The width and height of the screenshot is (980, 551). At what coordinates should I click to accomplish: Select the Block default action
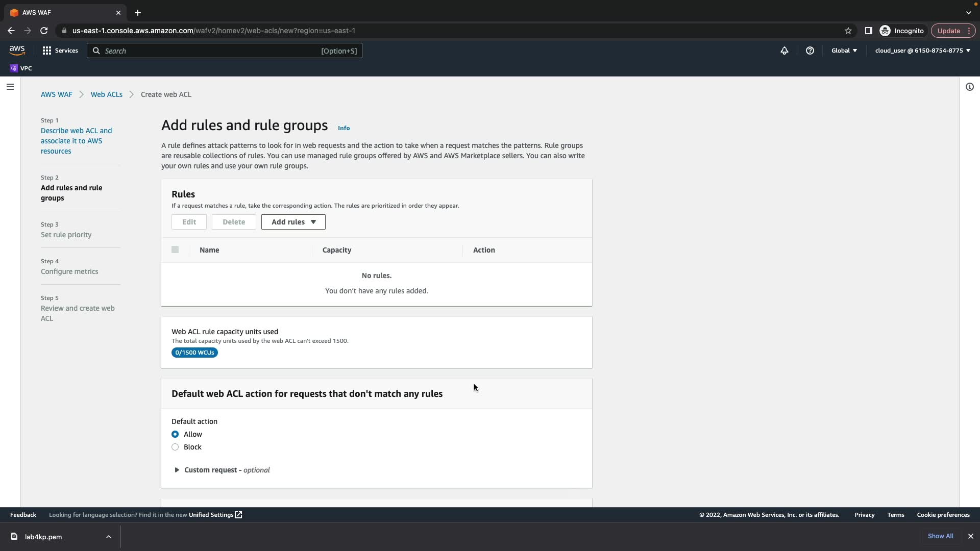[x=175, y=447]
